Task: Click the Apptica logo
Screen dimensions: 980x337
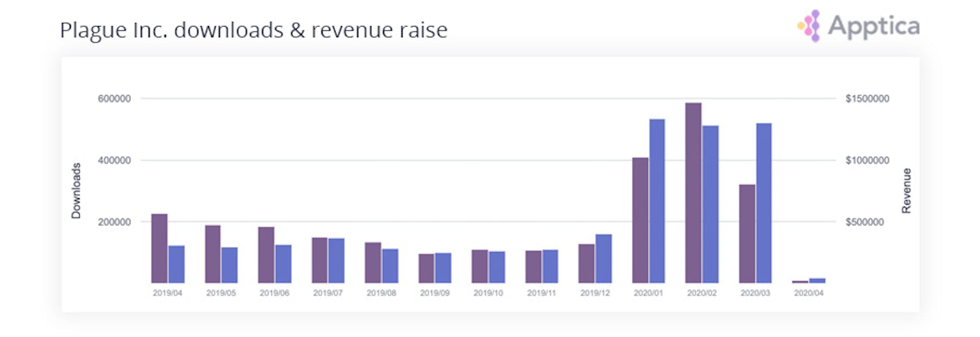Action: (859, 26)
